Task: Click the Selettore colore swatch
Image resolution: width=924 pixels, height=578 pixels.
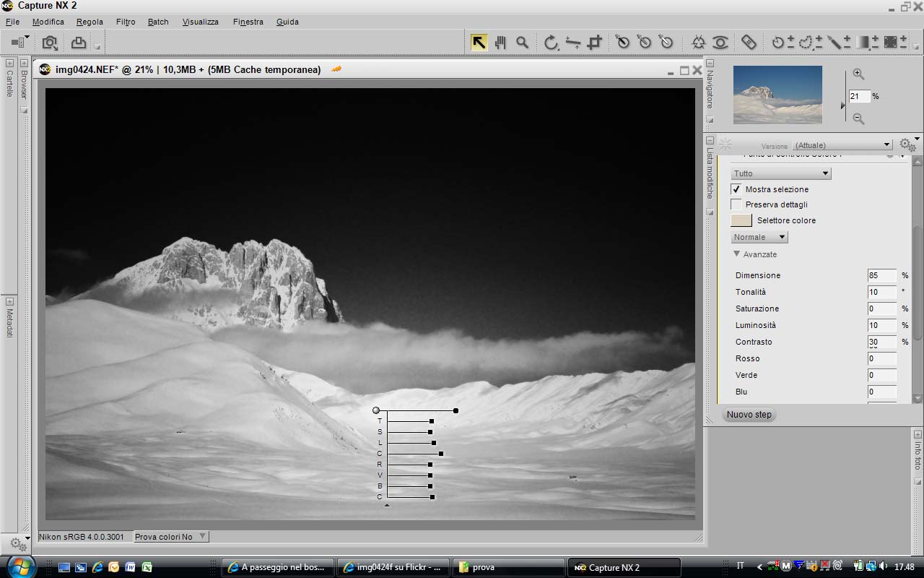Action: pos(741,220)
